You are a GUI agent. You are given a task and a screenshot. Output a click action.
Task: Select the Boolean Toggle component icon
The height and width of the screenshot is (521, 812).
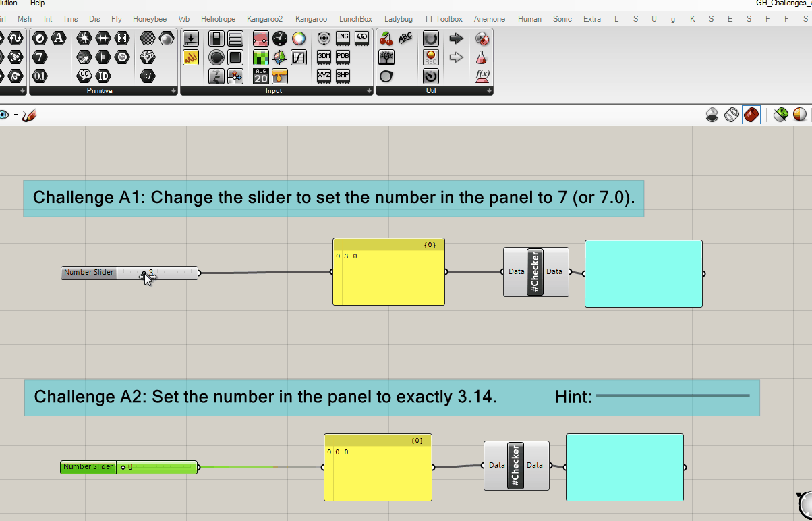point(216,38)
